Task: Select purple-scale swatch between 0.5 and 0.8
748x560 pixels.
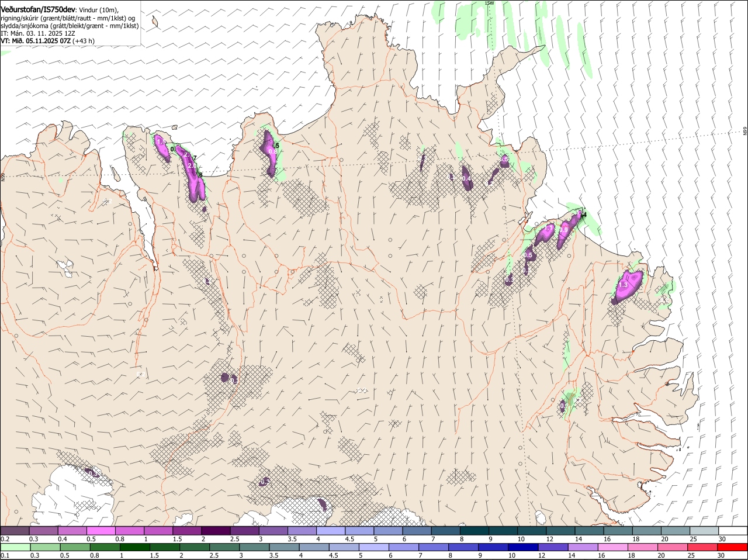Action: 101,531
